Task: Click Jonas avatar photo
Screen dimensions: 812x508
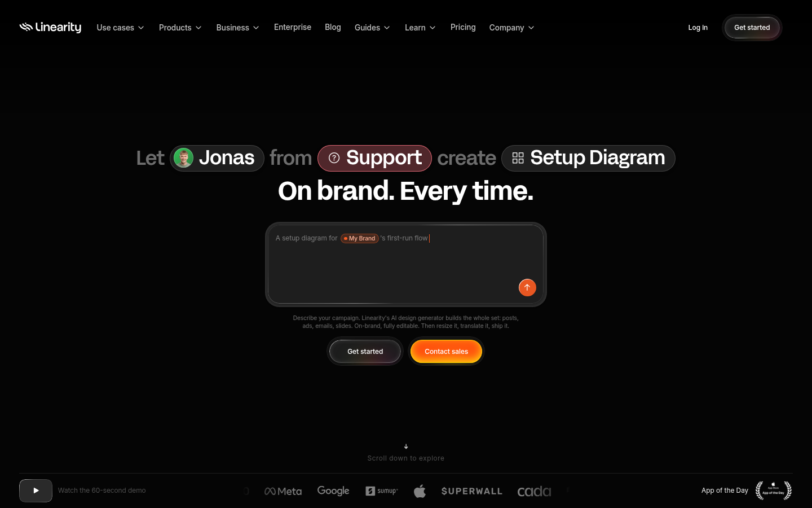Action: point(184,158)
